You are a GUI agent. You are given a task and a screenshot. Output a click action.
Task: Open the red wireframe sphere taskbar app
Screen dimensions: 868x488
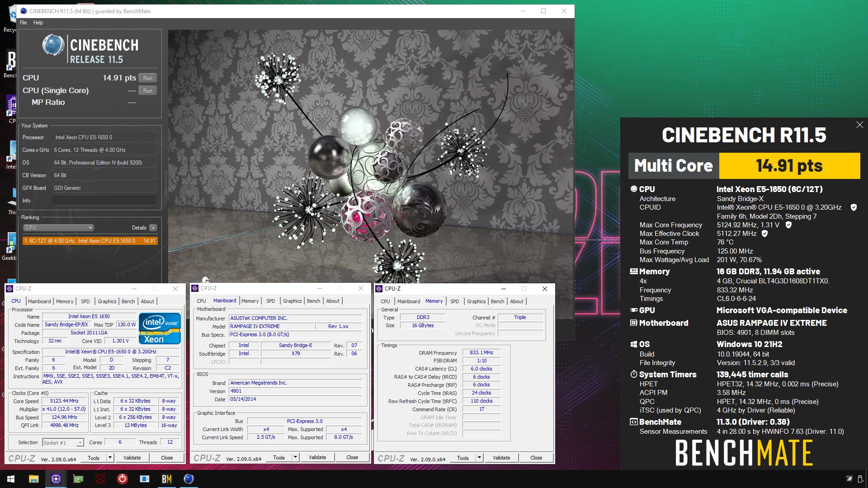[x=100, y=479]
